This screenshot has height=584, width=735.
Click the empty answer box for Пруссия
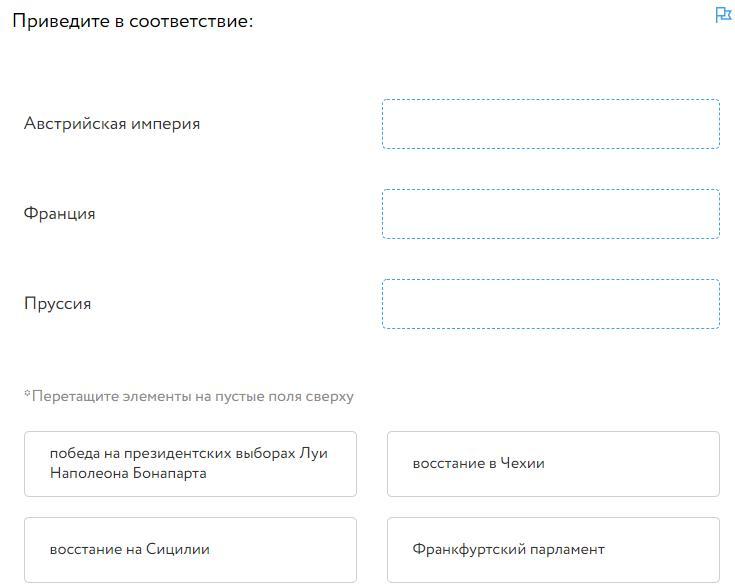coord(550,304)
